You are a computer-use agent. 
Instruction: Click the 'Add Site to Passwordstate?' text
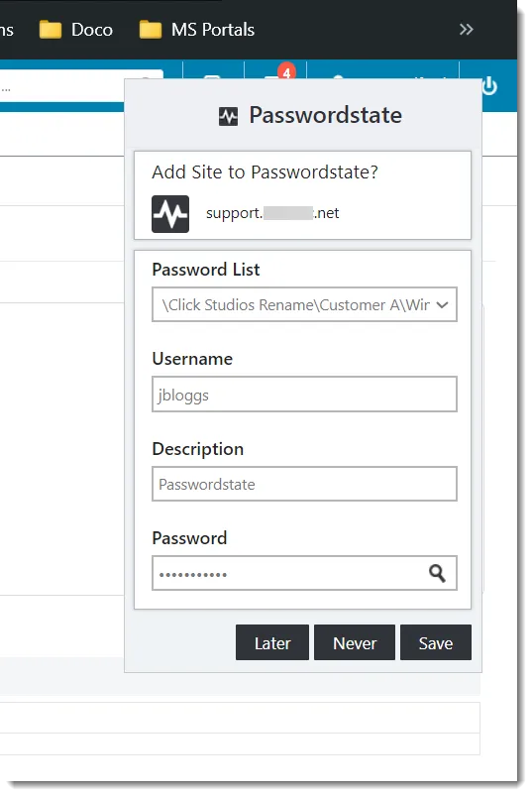266,172
